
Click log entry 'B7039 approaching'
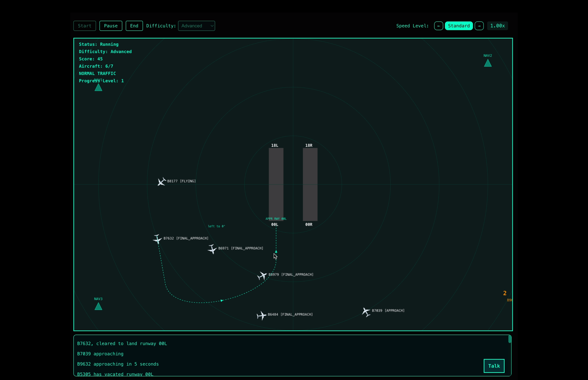100,354
